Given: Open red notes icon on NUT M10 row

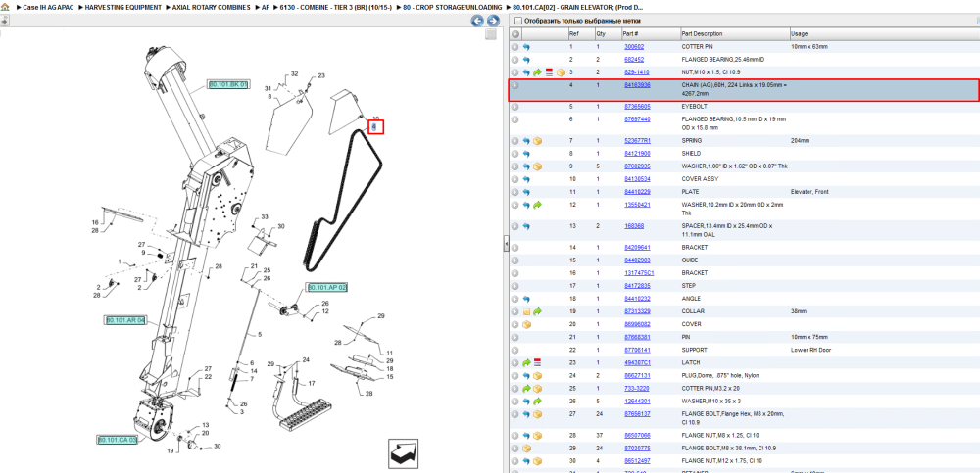Looking at the screenshot, I should (x=549, y=72).
